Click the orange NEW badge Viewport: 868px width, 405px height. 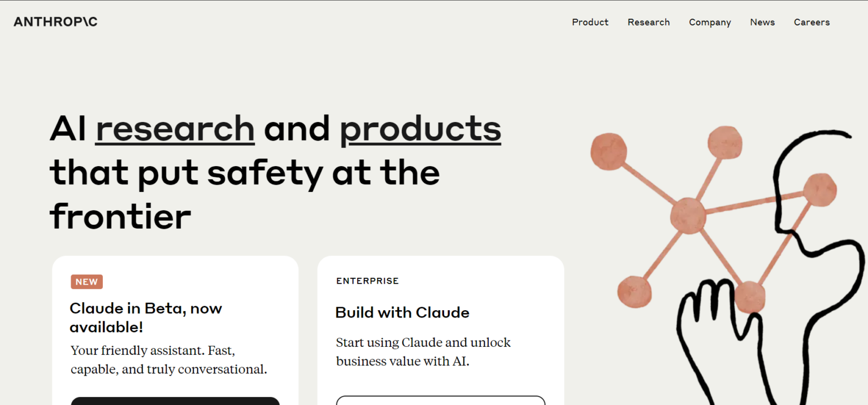coord(86,282)
